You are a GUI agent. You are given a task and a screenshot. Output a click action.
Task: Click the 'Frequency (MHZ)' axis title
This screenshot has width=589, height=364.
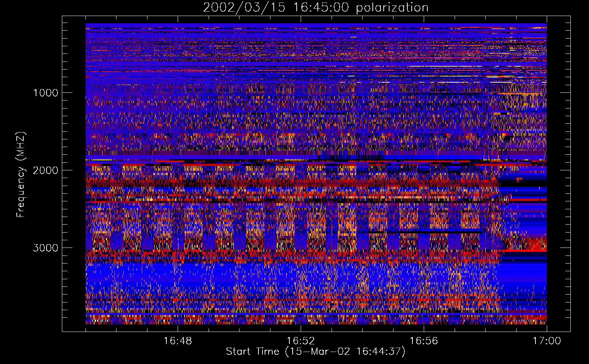21,175
